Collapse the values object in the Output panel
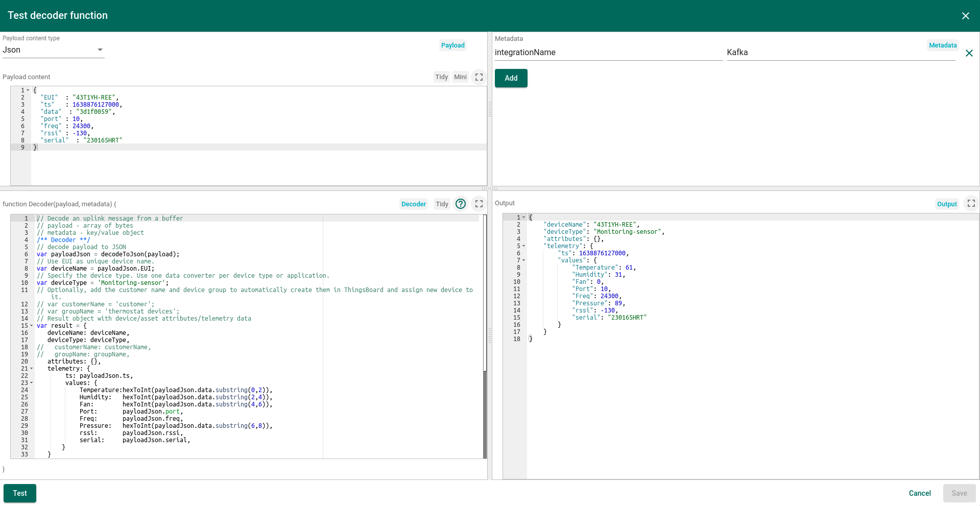 click(524, 260)
